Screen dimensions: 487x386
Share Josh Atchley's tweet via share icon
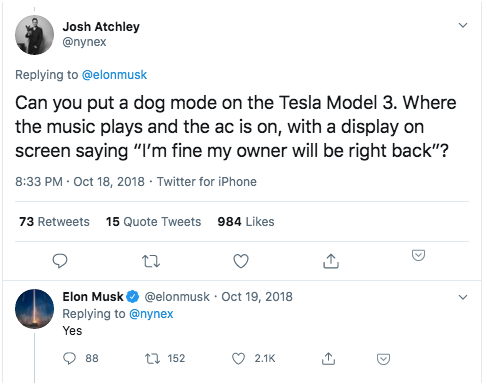tap(331, 261)
